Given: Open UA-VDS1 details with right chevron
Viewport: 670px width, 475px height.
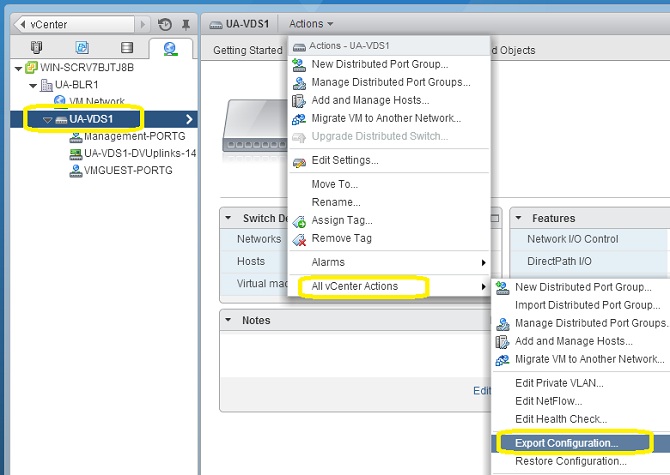Looking at the screenshot, I should tap(189, 119).
